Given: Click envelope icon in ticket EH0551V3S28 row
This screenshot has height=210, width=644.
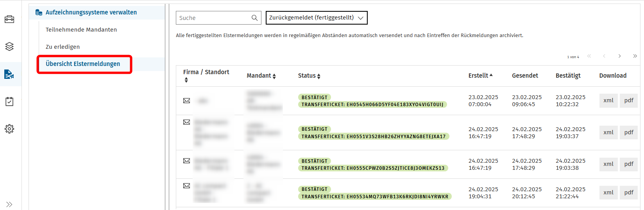Looking at the screenshot, I should click(x=187, y=122).
